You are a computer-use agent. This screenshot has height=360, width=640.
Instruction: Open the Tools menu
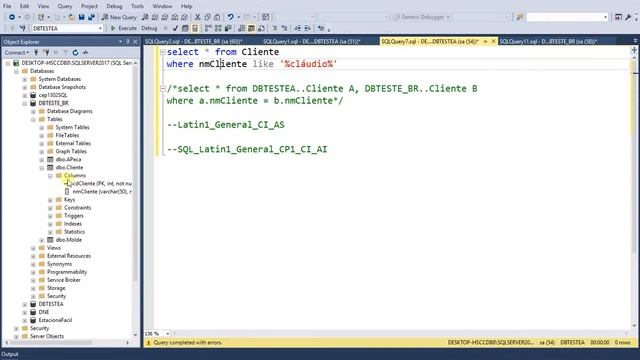138,6
